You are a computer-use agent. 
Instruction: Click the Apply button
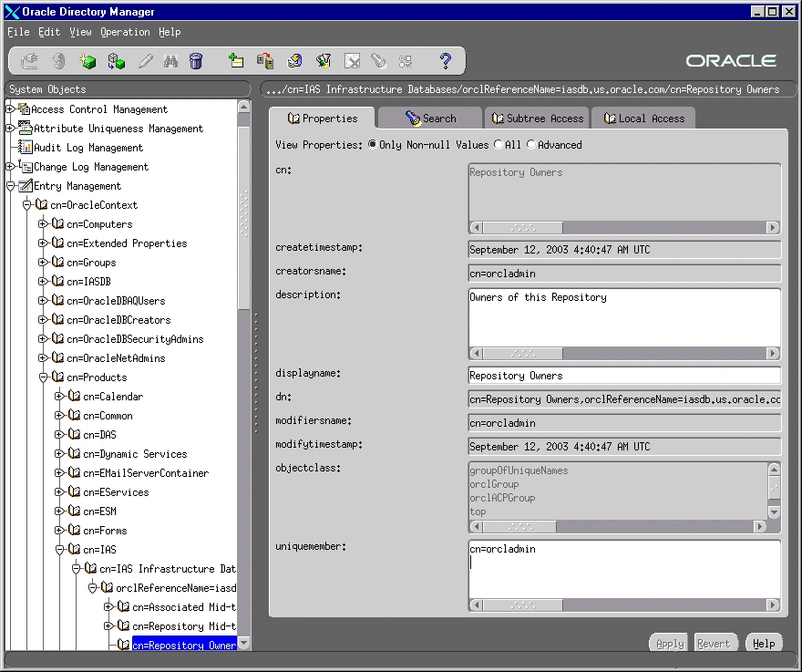668,643
